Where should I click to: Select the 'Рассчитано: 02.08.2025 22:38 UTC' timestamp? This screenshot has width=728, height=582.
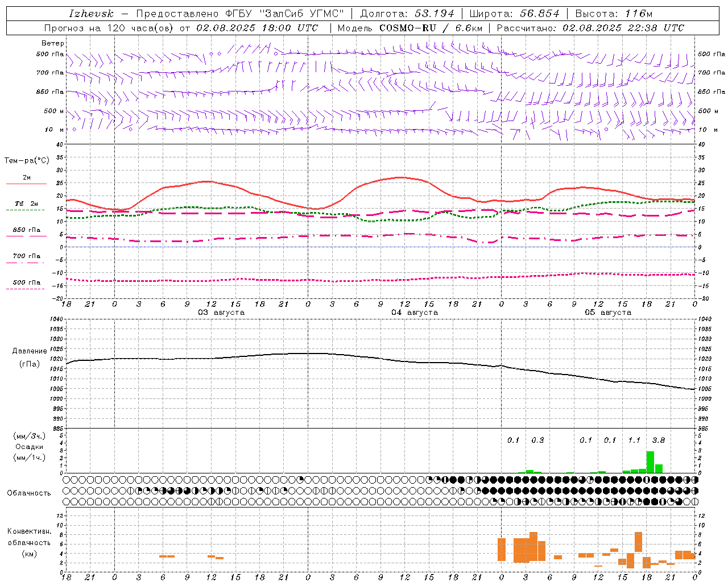tap(590, 28)
